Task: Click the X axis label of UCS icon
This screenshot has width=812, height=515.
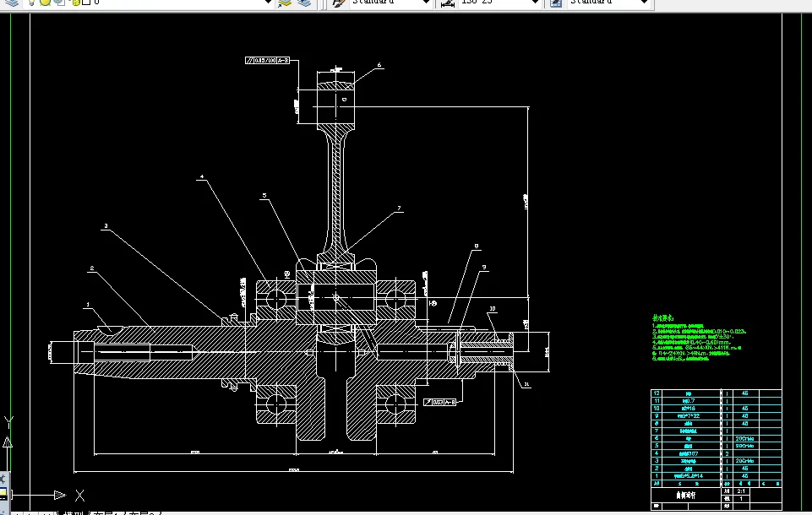Action: point(79,496)
